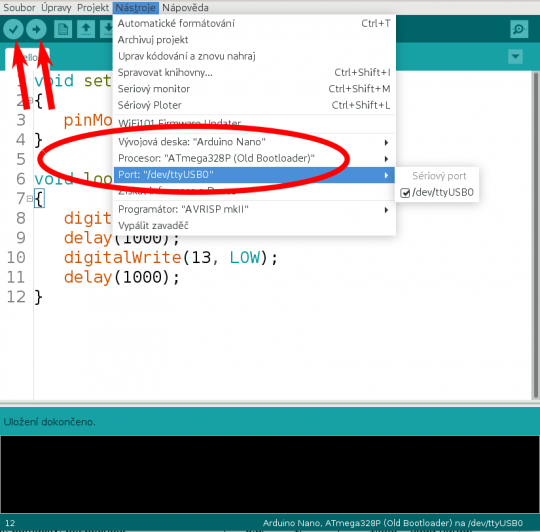The width and height of the screenshot is (540, 532).
Task: Open Spravovat knihovny...
Action: click(254, 72)
